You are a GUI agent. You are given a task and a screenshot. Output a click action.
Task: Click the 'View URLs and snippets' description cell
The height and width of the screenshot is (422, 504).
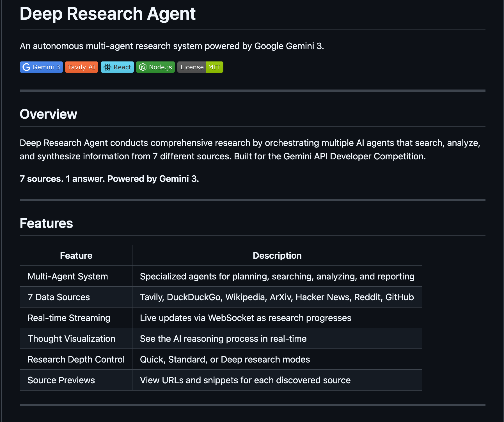click(277, 380)
